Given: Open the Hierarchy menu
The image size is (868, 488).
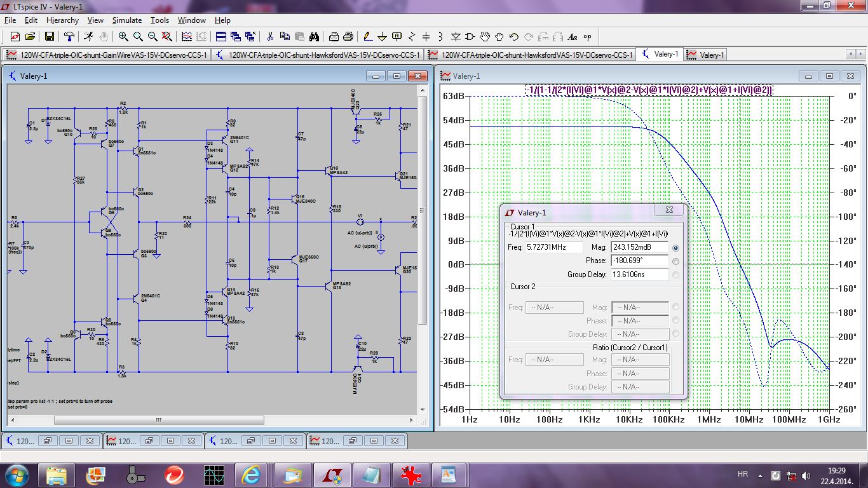Looking at the screenshot, I should (62, 20).
